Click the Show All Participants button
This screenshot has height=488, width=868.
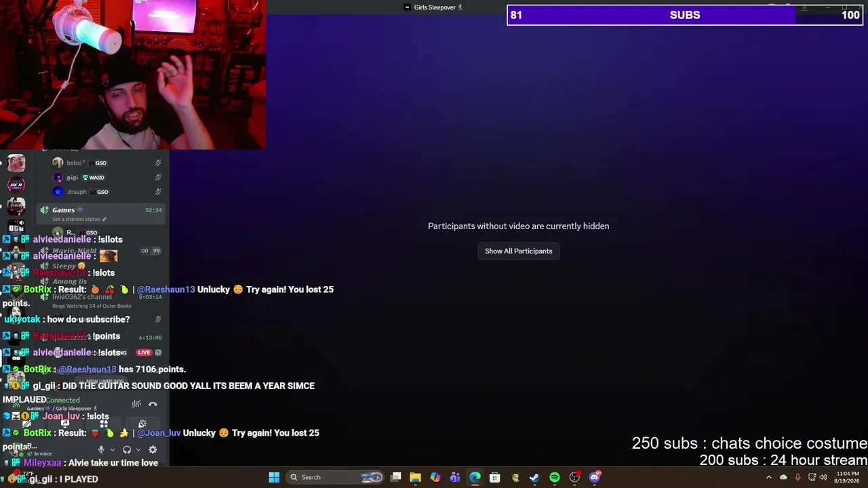[518, 251]
